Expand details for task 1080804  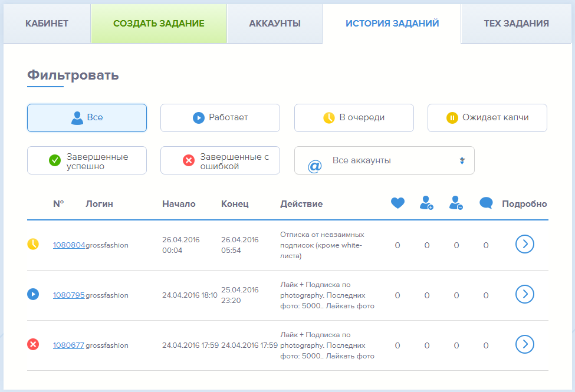coord(524,245)
